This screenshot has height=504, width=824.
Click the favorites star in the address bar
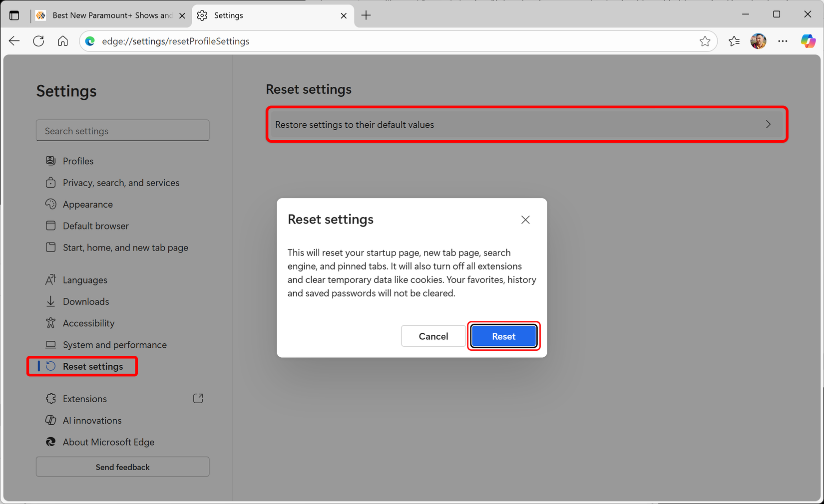705,41
